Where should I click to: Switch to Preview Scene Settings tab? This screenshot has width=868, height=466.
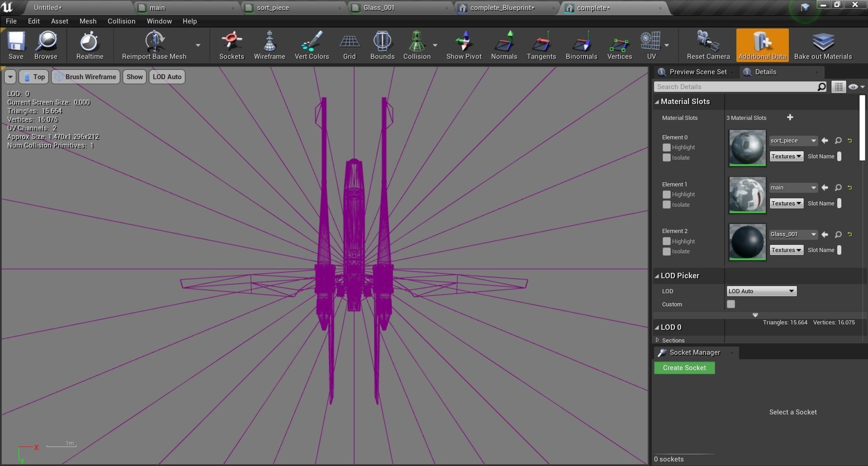(x=696, y=72)
